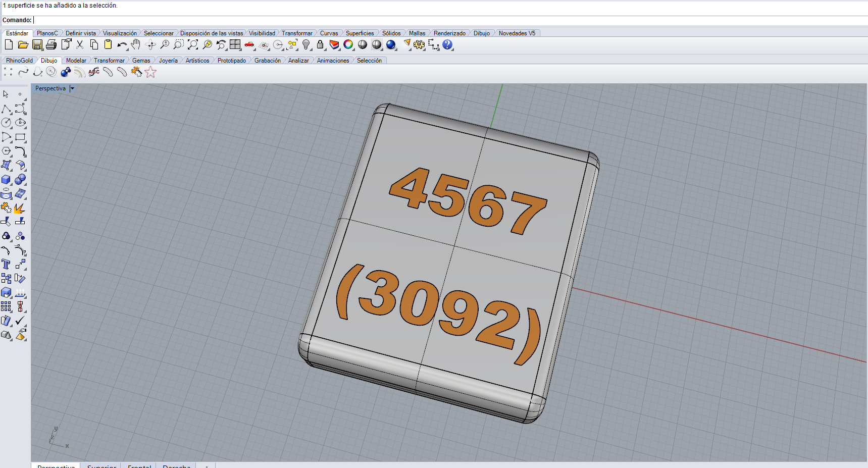Open the Animaciones tab

(333, 61)
